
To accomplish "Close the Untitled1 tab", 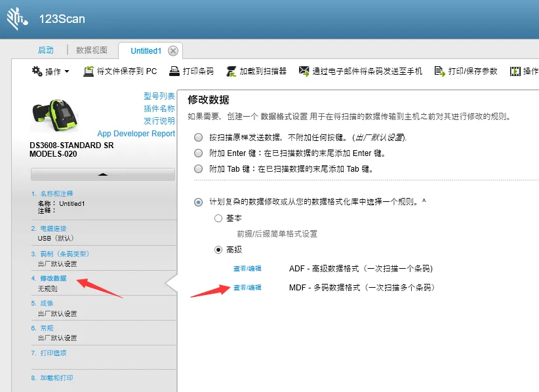I will coord(173,50).
